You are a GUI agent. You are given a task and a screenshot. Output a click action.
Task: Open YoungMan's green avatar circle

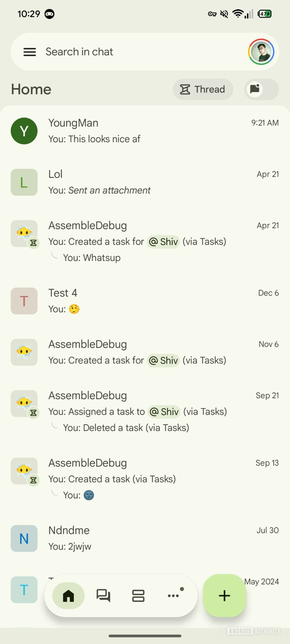[x=24, y=131]
